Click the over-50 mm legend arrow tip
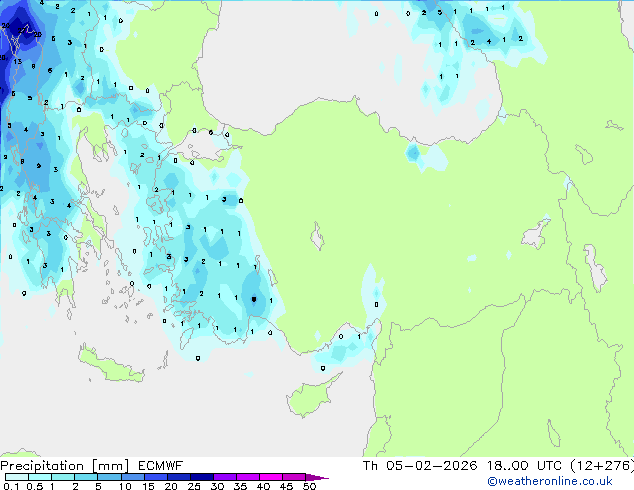Image resolution: width=634 pixels, height=490 pixels. 317,477
